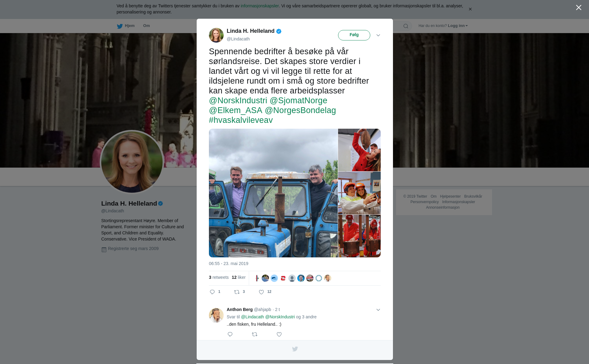Open the #hvaskalvileveav hashtag
This screenshot has height=364, width=589.
pos(241,120)
